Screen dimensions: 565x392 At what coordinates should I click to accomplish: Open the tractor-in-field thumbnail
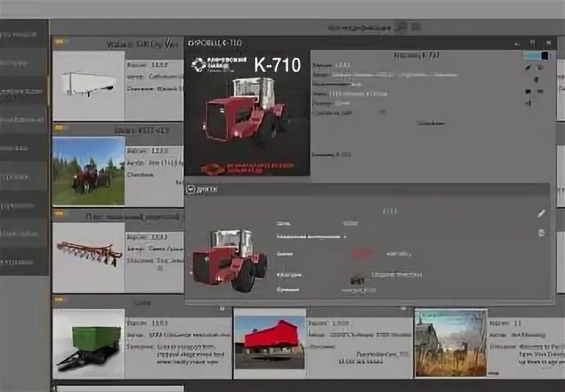coord(89,171)
